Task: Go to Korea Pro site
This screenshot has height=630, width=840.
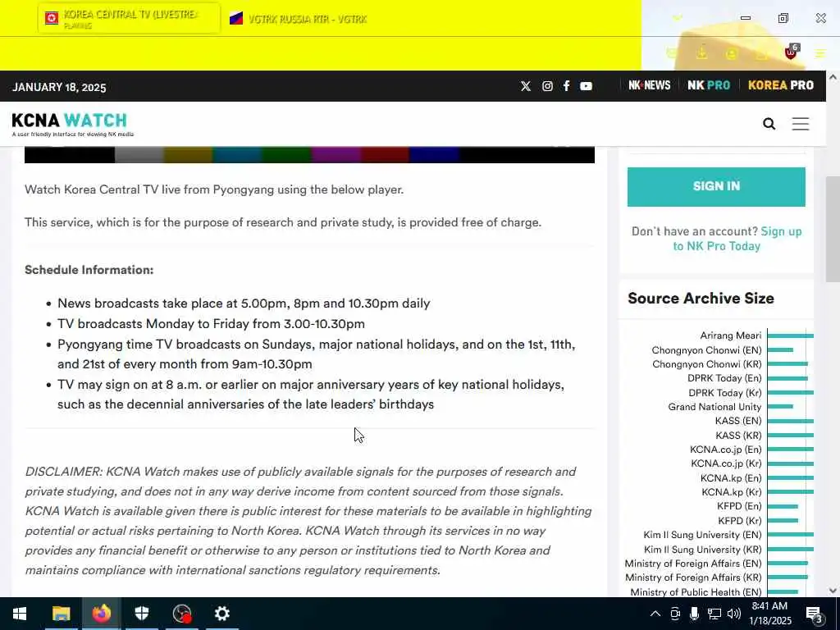Action: coord(781,85)
